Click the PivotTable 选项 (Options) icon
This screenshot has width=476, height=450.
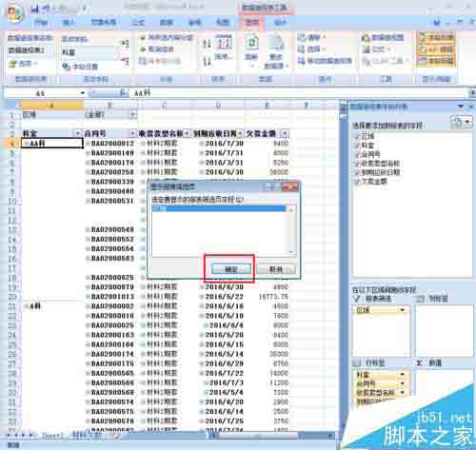coord(12,64)
